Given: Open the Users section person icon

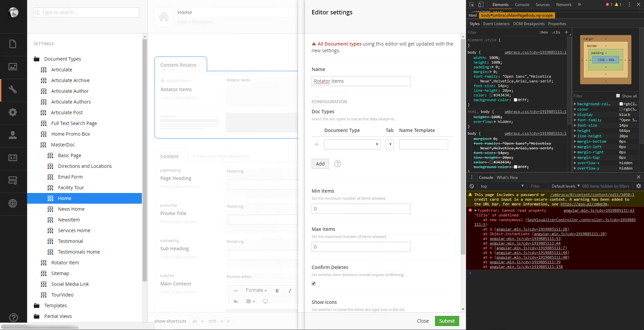Looking at the screenshot, I should 13,135.
